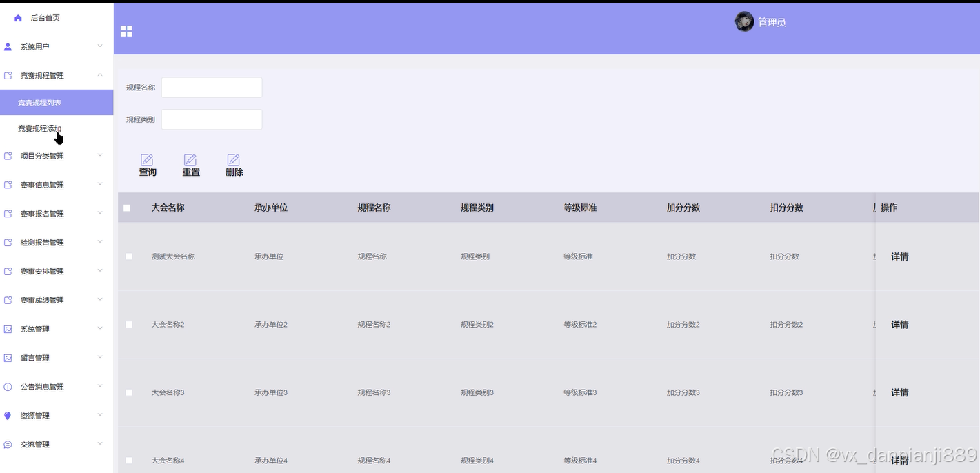Click the grid menu icon in header
Screen dimensions: 980x473
click(126, 31)
